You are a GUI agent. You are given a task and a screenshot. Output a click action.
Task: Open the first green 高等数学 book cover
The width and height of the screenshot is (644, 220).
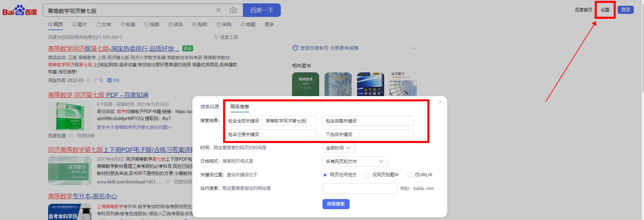(306, 84)
